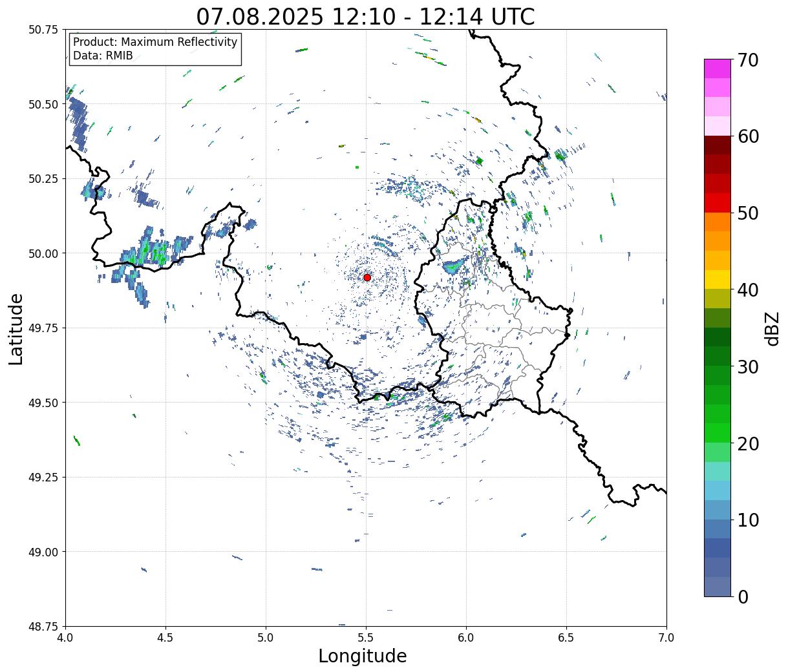Click longitude tick label 4.0
The width and height of the screenshot is (788, 672).
(65, 637)
